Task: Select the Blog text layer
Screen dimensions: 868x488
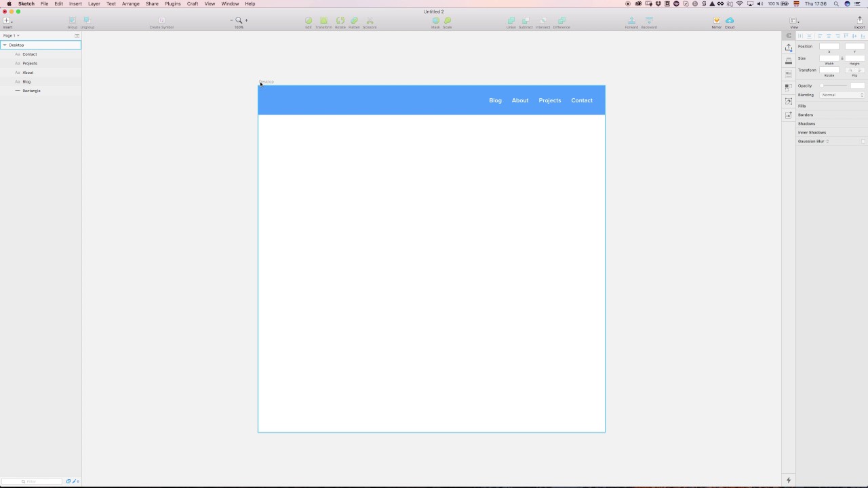Action: pyautogui.click(x=41, y=81)
